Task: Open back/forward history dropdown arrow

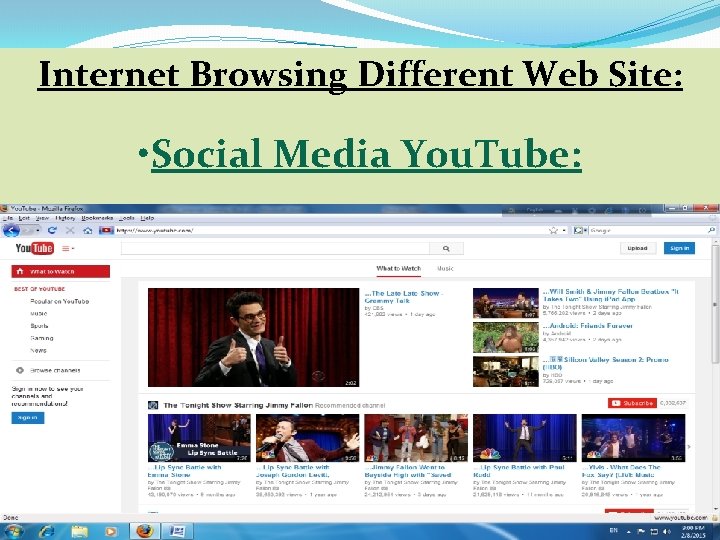Action: 38,230
